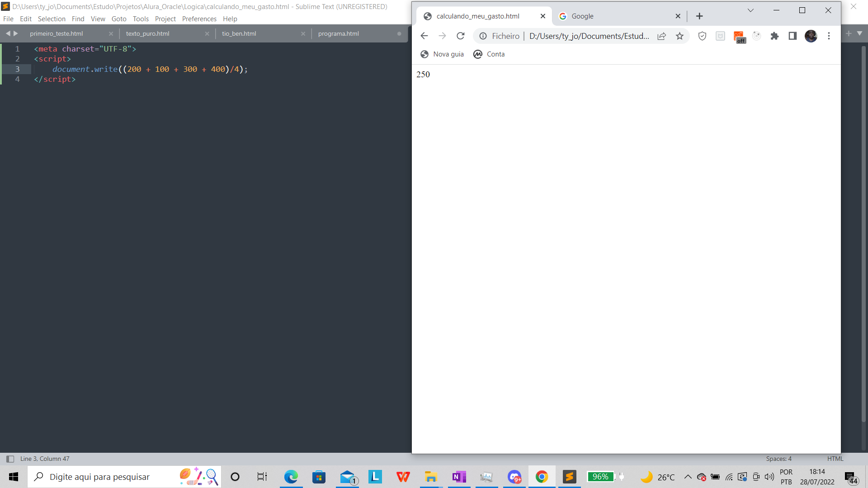The image size is (868, 488).
Task: Click the taskbar search box
Action: coord(124,477)
